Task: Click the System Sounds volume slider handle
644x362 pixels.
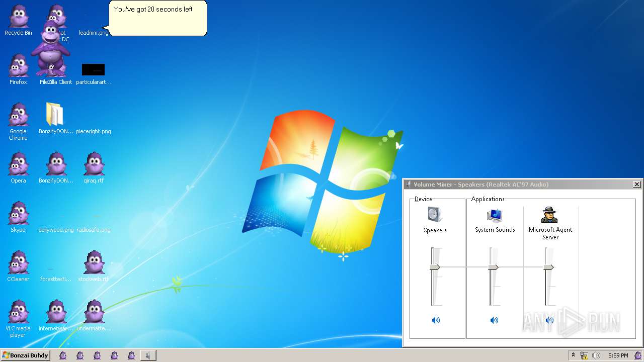Action: pos(494,267)
